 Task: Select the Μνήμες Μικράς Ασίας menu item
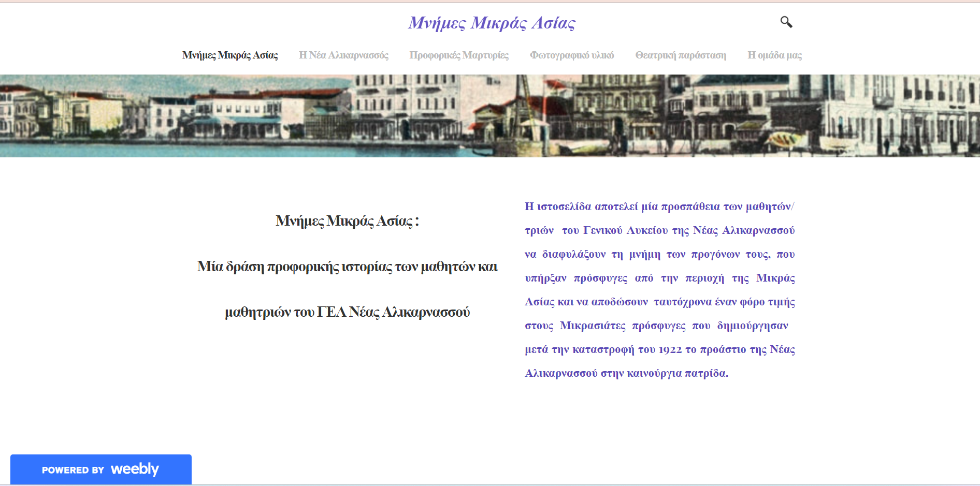(x=229, y=55)
